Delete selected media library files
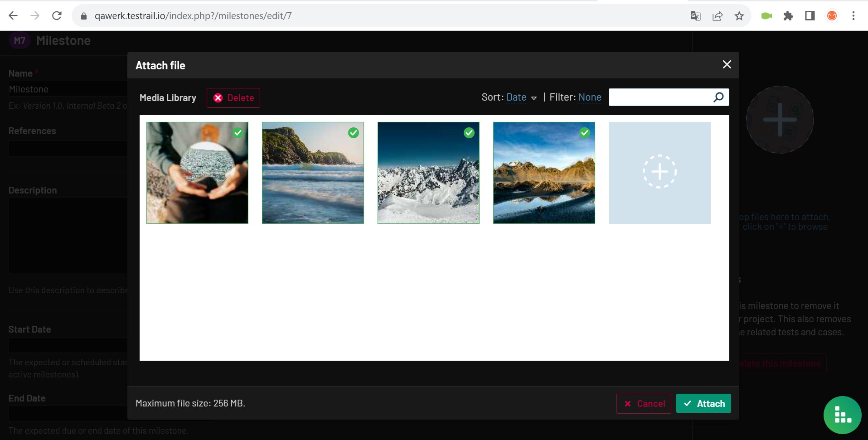Screen dimensions: 868x440 click(x=233, y=98)
